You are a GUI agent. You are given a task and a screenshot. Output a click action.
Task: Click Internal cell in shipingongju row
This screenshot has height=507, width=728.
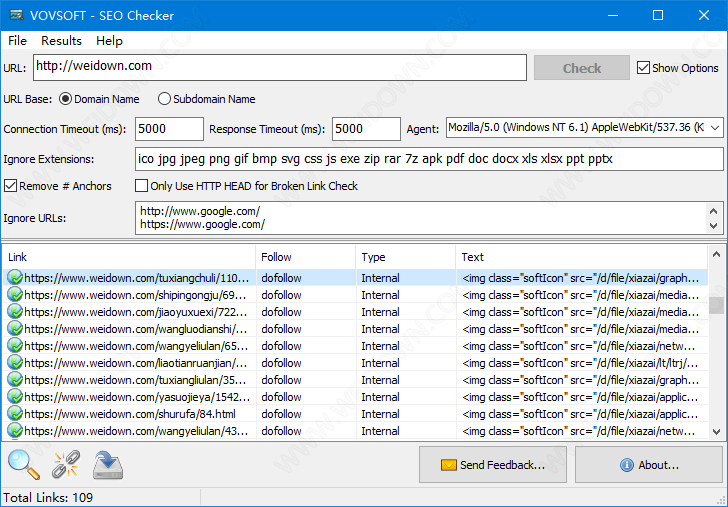[x=380, y=295]
